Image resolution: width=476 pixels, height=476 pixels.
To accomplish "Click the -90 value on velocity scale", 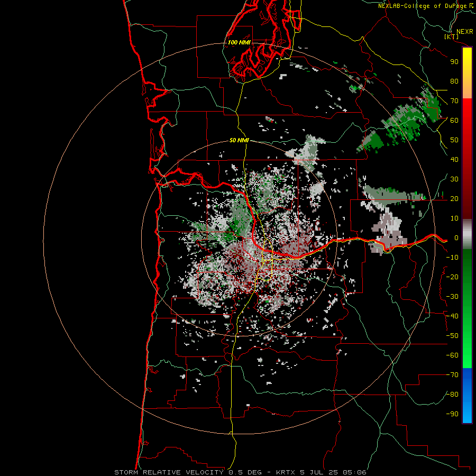I will [x=452, y=414].
